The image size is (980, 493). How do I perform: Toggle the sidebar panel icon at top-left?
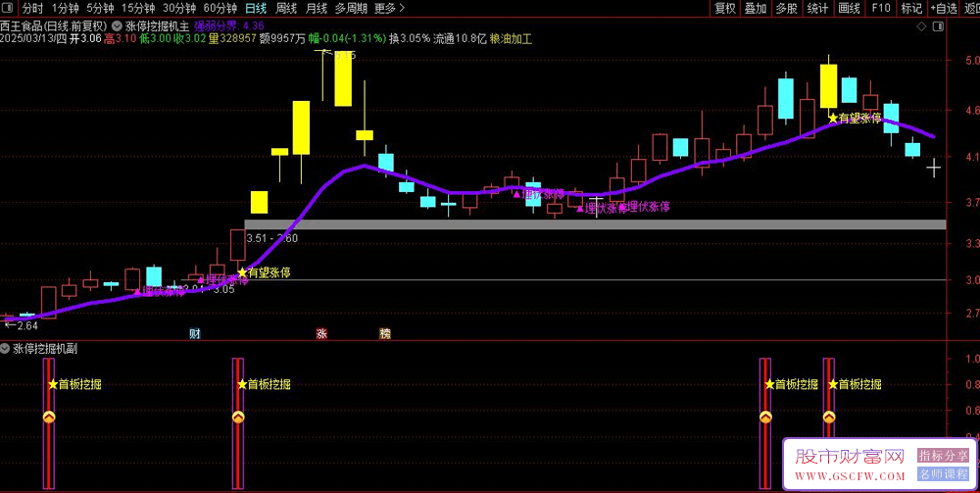click(x=10, y=8)
